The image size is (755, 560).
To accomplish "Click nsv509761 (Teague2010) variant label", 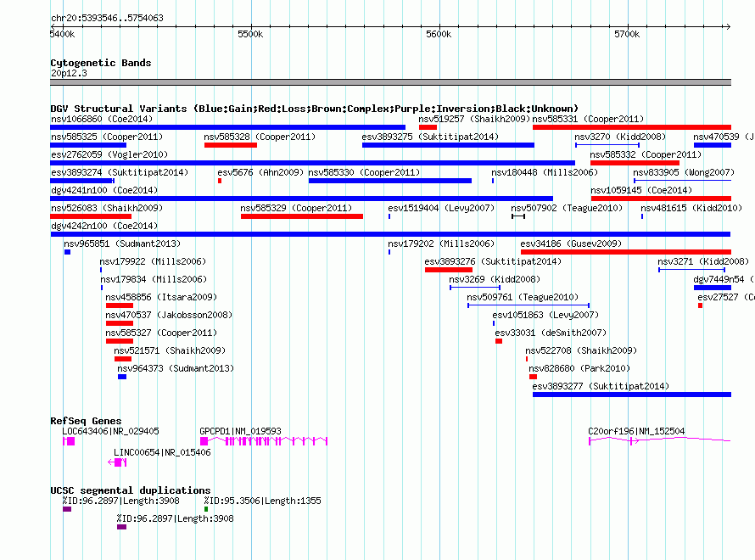I will click(523, 297).
